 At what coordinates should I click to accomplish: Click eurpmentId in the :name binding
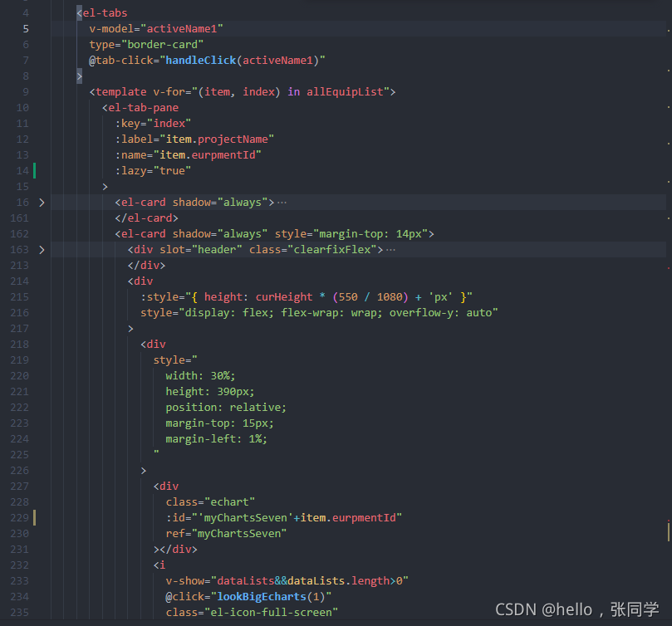(x=223, y=155)
